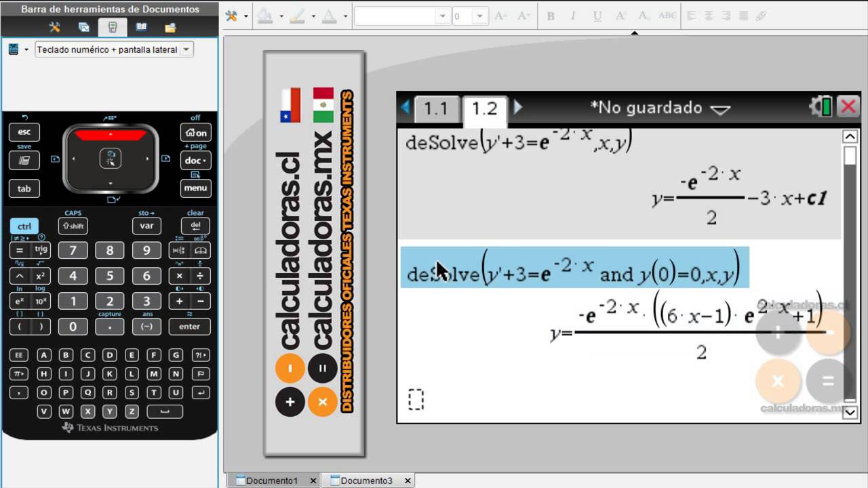Open the Content Explorer folder tab
The width and height of the screenshot is (868, 488).
click(170, 27)
